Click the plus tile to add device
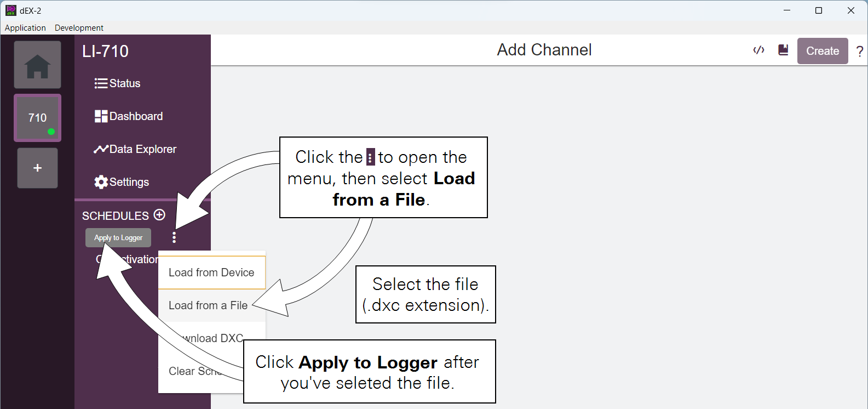Image resolution: width=868 pixels, height=409 pixels. [37, 168]
